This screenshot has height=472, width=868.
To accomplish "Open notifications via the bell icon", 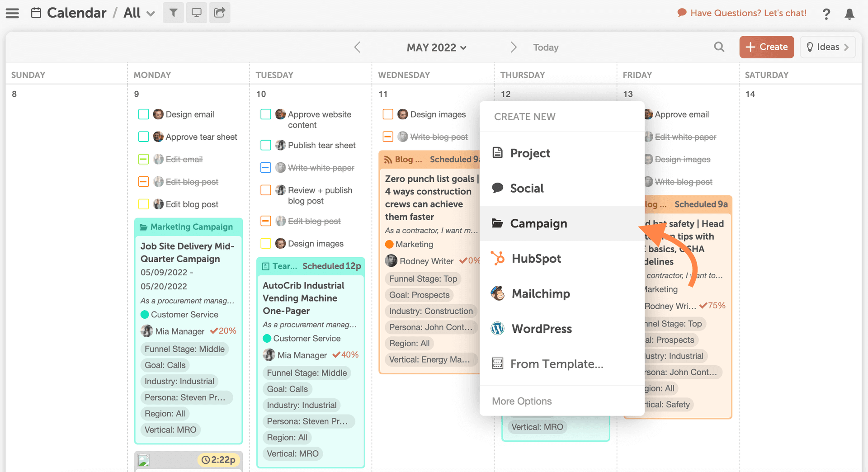I will pos(849,14).
